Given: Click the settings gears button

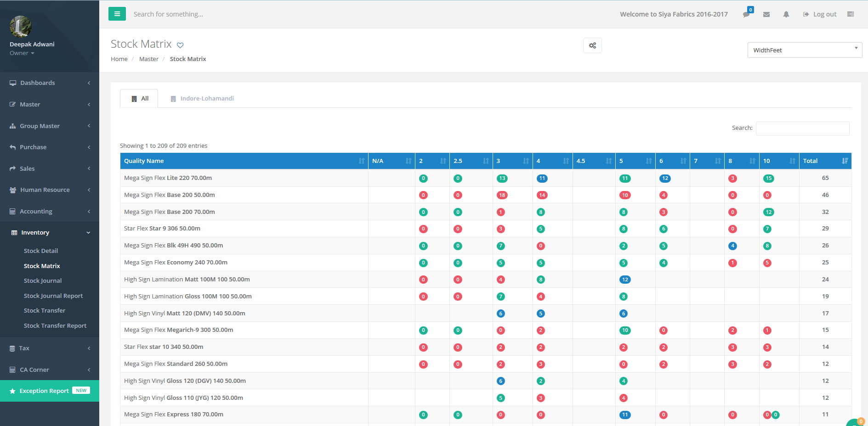Looking at the screenshot, I should tap(592, 45).
